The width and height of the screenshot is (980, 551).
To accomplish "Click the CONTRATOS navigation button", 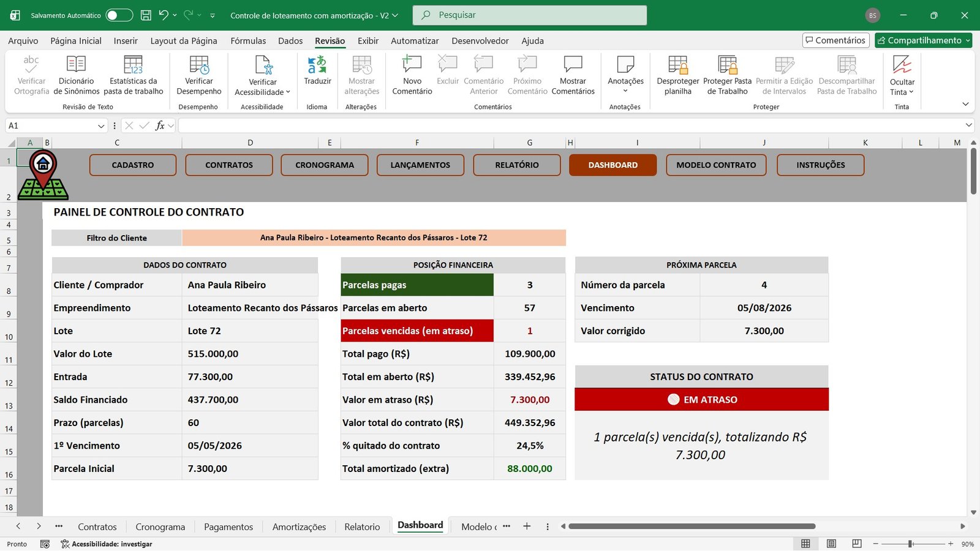I will click(229, 165).
